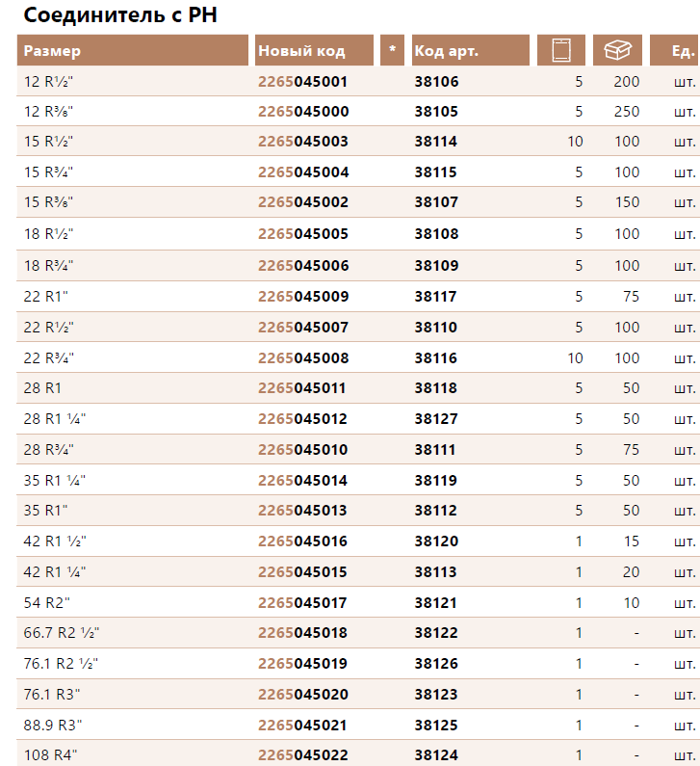Click the asterisk column header
This screenshot has height=766, width=700.
point(392,50)
